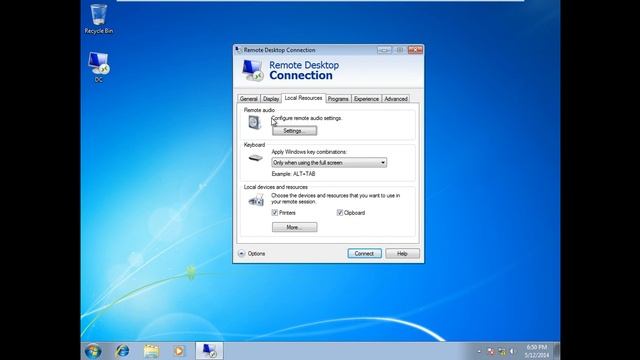Minimize the Remote Desktop Connection window
Screen dimensions: 640x360
point(384,50)
